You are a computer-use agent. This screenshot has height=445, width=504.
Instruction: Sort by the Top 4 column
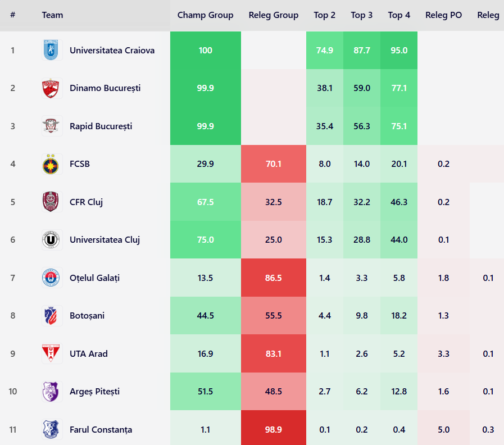coord(399,15)
